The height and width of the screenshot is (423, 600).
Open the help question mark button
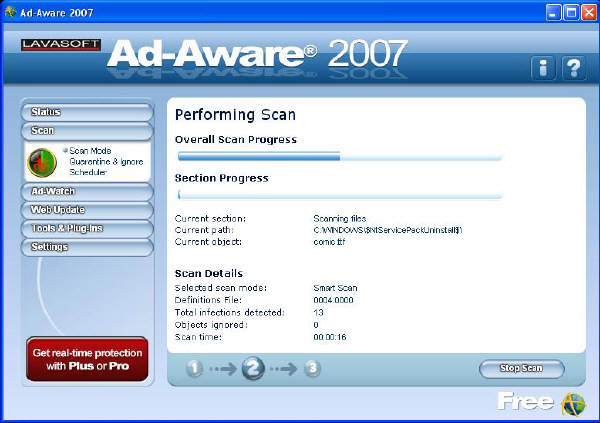click(x=573, y=68)
